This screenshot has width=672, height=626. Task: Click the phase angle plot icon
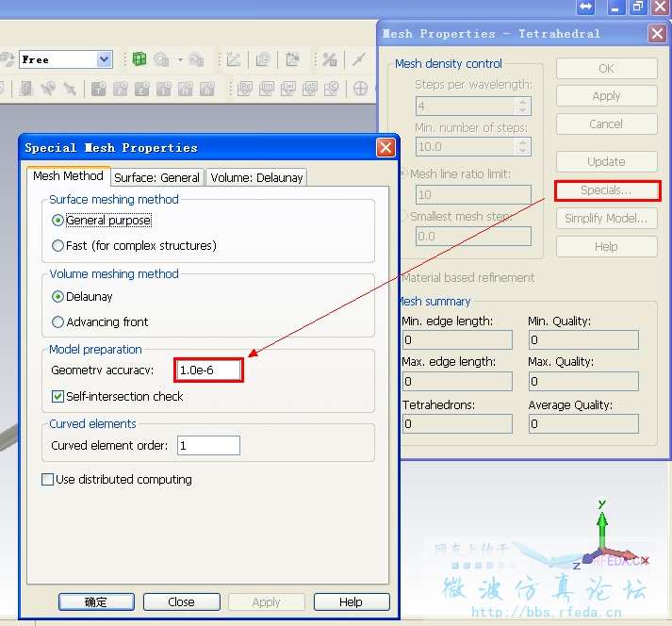point(331,89)
